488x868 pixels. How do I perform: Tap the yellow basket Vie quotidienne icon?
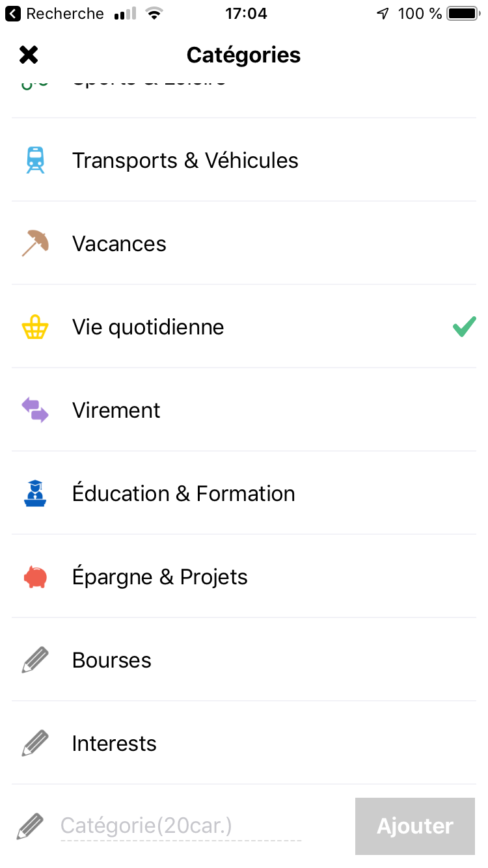(x=35, y=327)
